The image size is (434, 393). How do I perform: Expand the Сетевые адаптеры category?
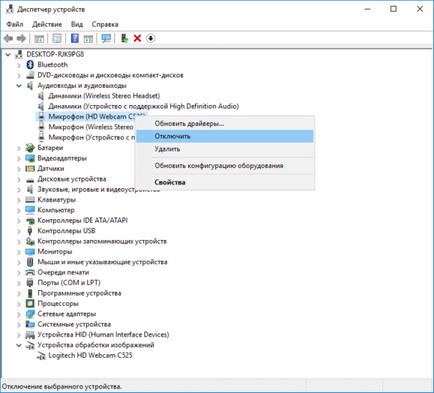pos(19,314)
